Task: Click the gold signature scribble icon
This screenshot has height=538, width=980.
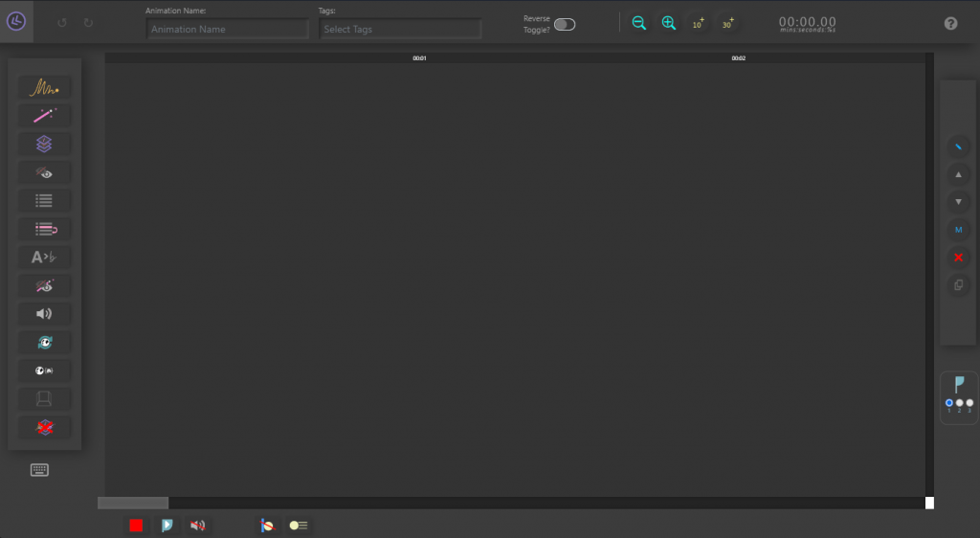Action: pyautogui.click(x=44, y=88)
